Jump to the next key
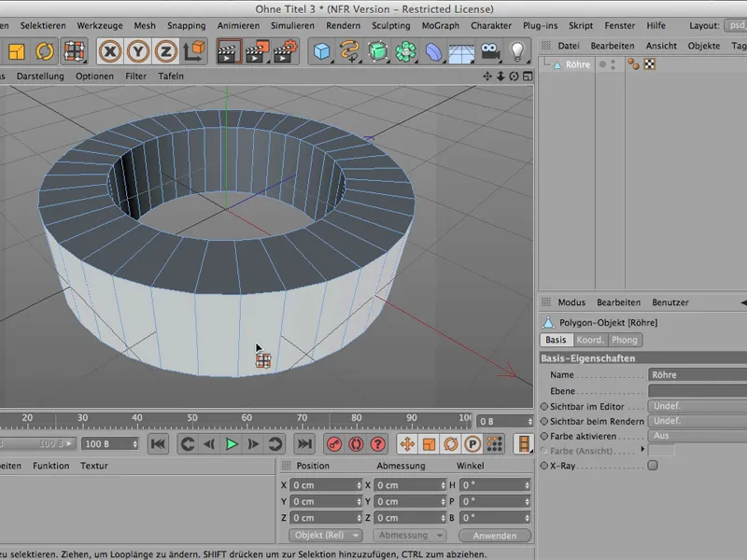 [x=275, y=444]
